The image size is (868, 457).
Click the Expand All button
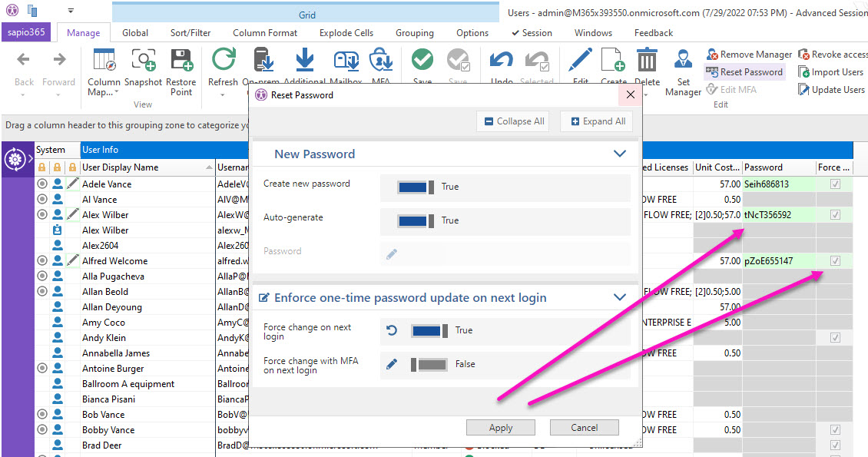tap(597, 121)
